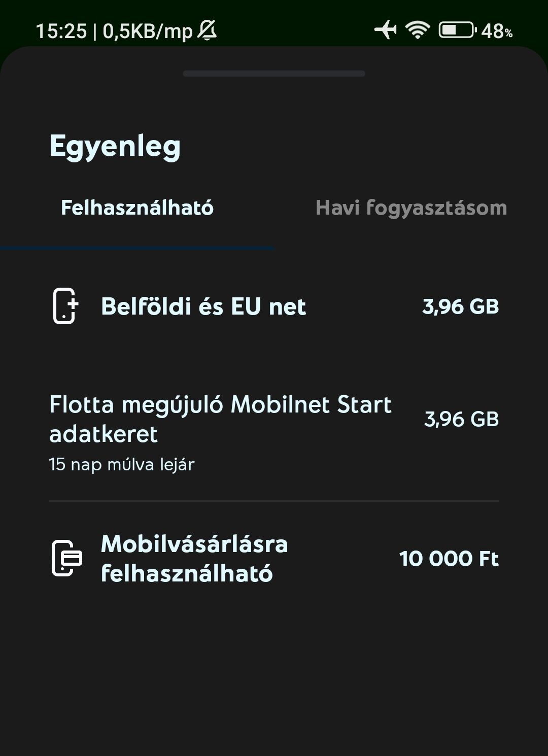Tap the airplane mode icon

(386, 30)
